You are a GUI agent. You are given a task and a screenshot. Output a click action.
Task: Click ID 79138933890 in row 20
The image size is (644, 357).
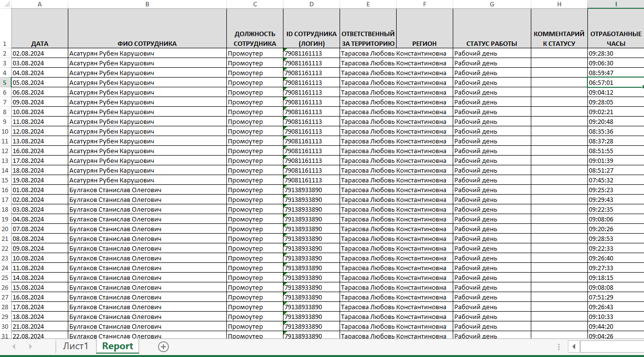tap(311, 229)
